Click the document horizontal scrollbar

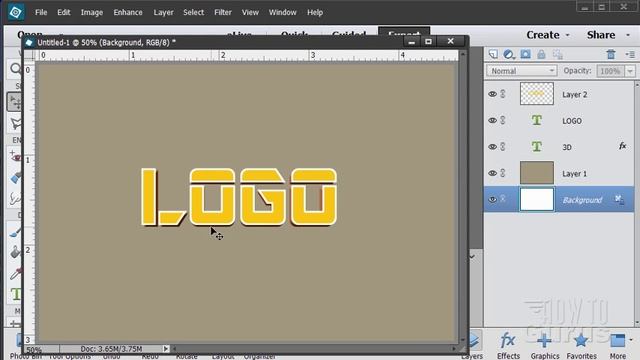pos(313,349)
